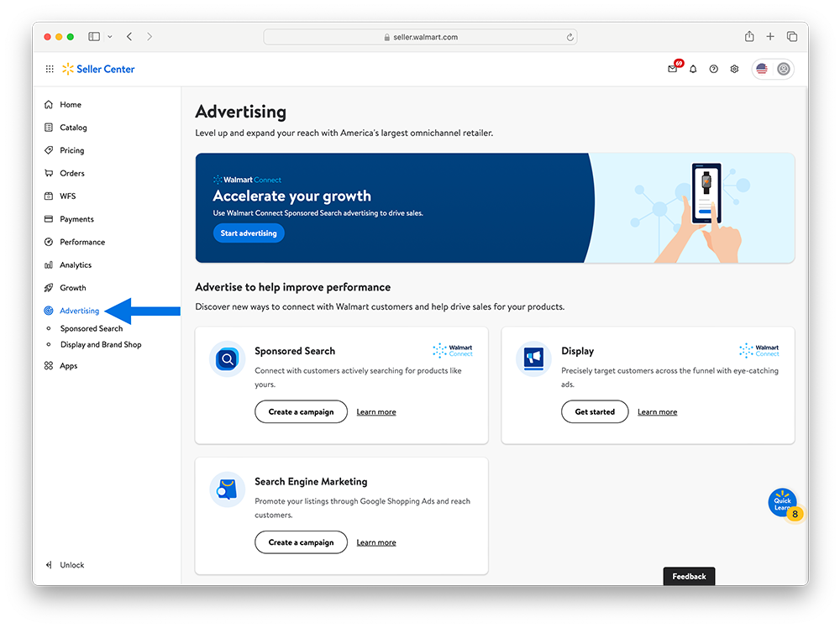Toggle Safari sidebar button
Image resolution: width=840 pixels, height=628 pixels.
pos(94,36)
